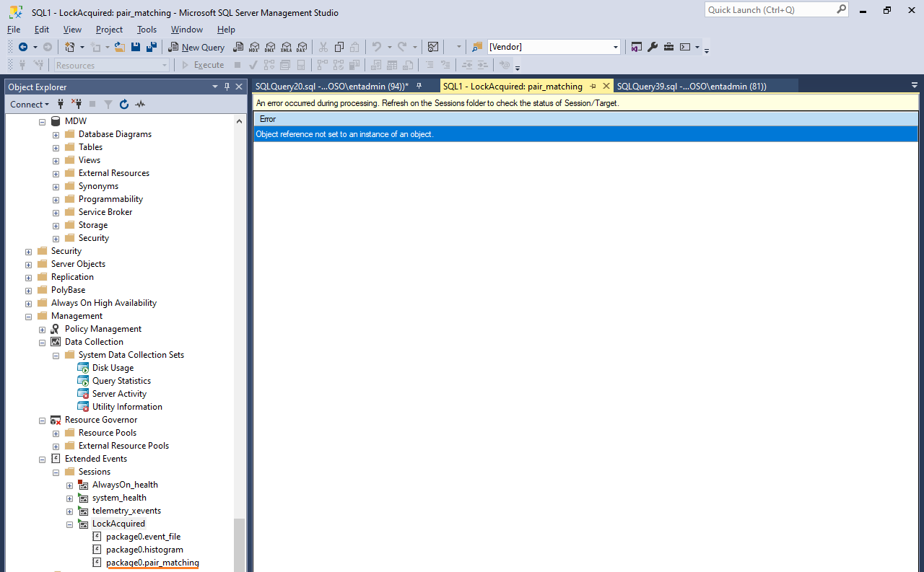Toggle the Object Explorer filter
This screenshot has width=924, height=572.
tap(108, 104)
